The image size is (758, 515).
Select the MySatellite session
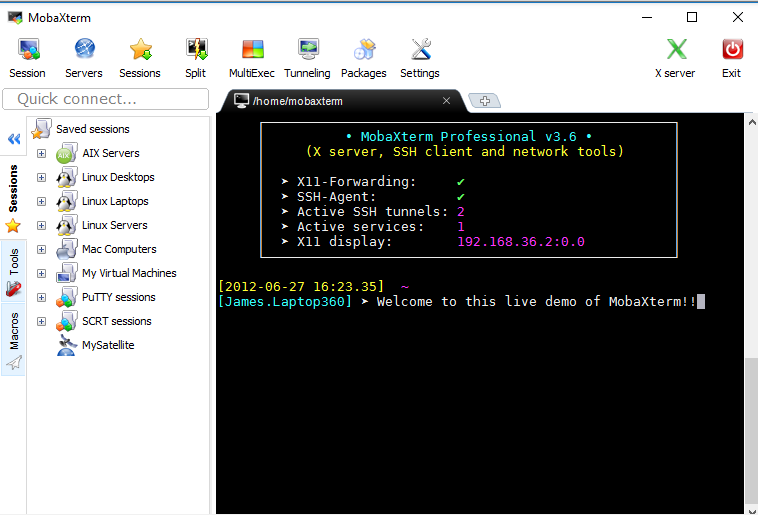(107, 345)
